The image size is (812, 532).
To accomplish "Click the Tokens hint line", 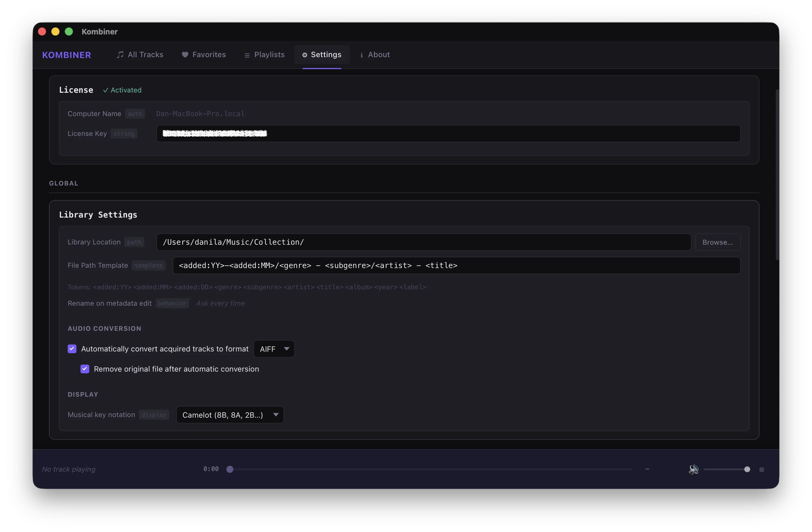I will pos(247,287).
